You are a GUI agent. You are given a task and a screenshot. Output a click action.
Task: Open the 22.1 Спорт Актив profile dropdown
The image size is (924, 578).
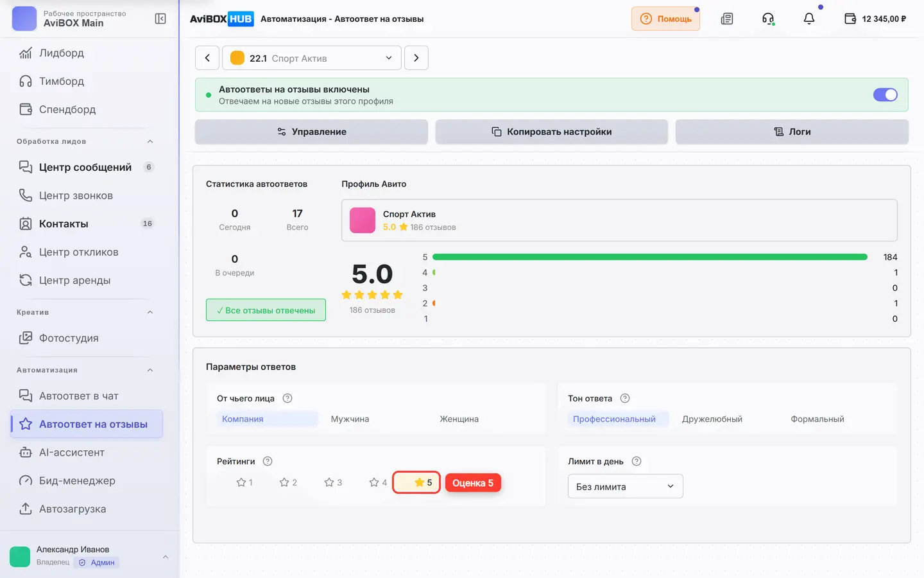tap(312, 58)
